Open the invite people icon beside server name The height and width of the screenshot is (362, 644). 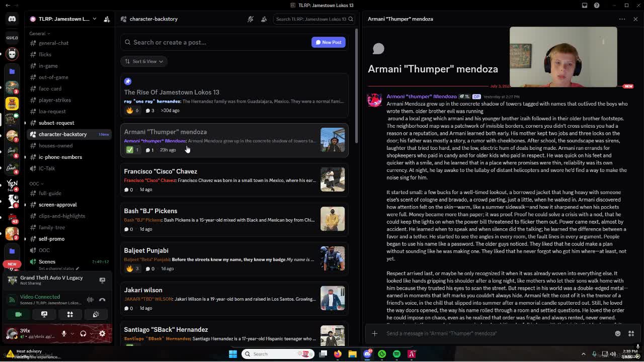point(107,19)
